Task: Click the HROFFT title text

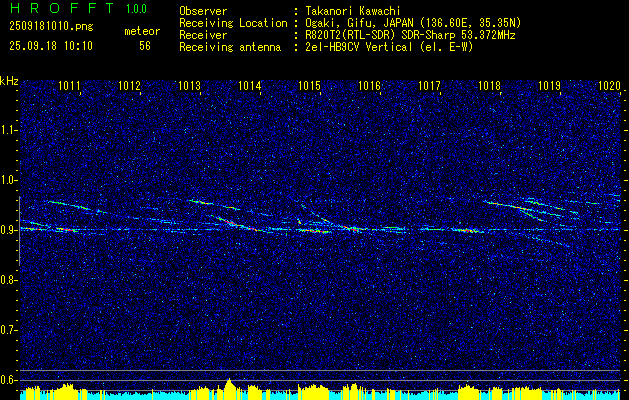Action: pyautogui.click(x=62, y=8)
